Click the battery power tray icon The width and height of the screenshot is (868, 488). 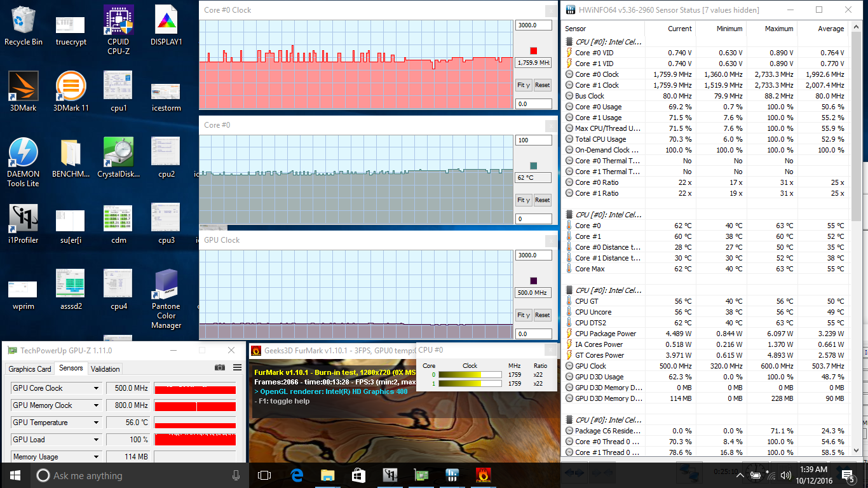point(756,475)
